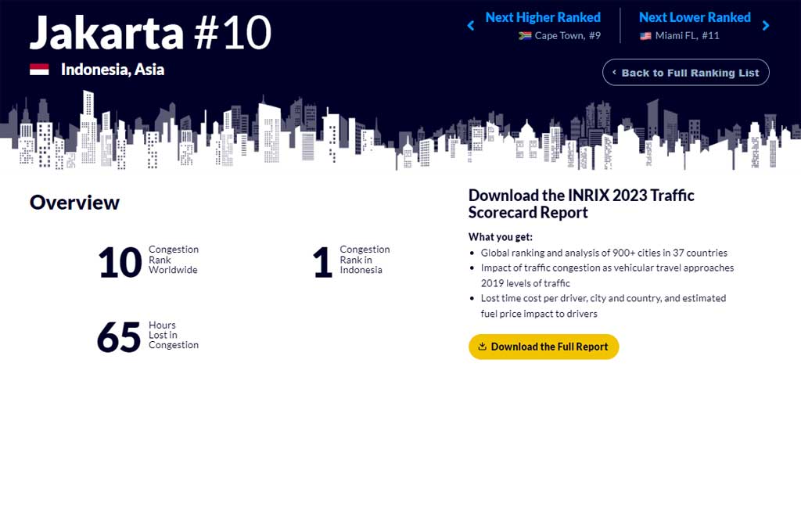The image size is (801, 532).
Task: Click the 65 Hours Lost in Congestion stat
Action: click(x=147, y=336)
